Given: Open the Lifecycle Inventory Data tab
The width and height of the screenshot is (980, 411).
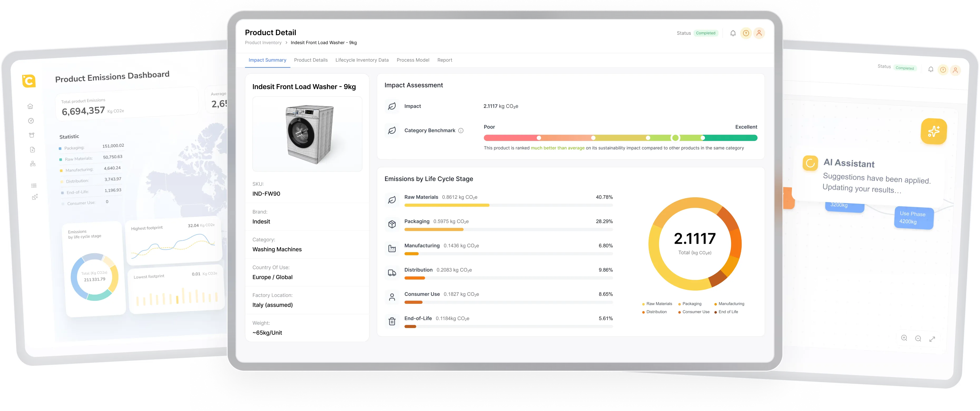Looking at the screenshot, I should pyautogui.click(x=362, y=60).
